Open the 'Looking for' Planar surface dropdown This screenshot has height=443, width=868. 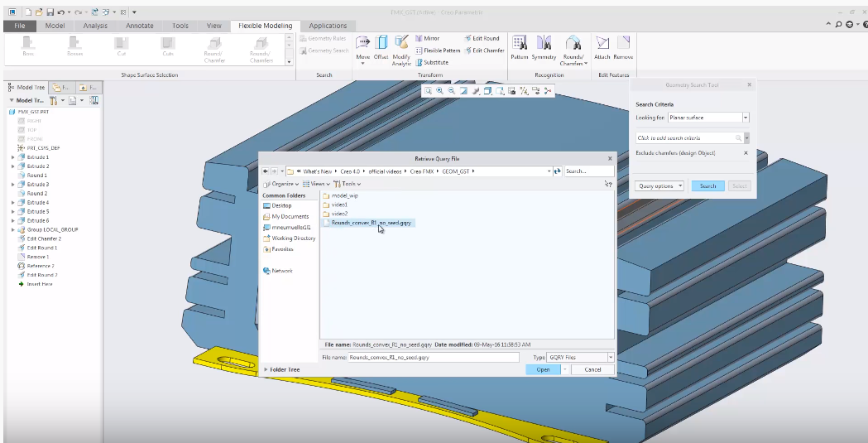(746, 118)
